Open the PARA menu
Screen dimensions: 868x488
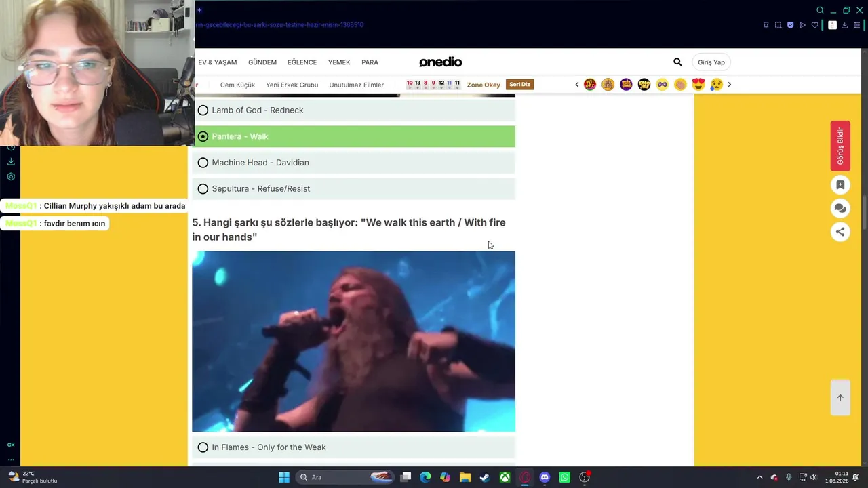click(x=370, y=62)
